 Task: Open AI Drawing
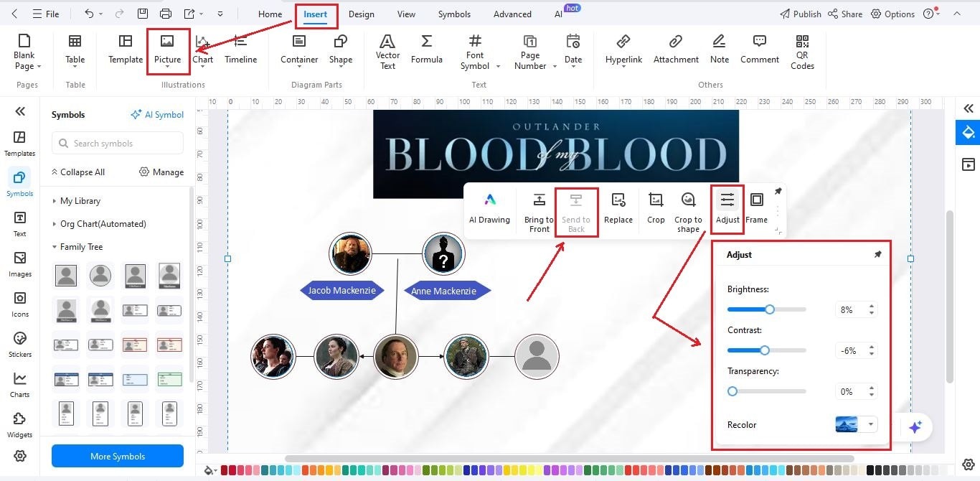pos(490,210)
